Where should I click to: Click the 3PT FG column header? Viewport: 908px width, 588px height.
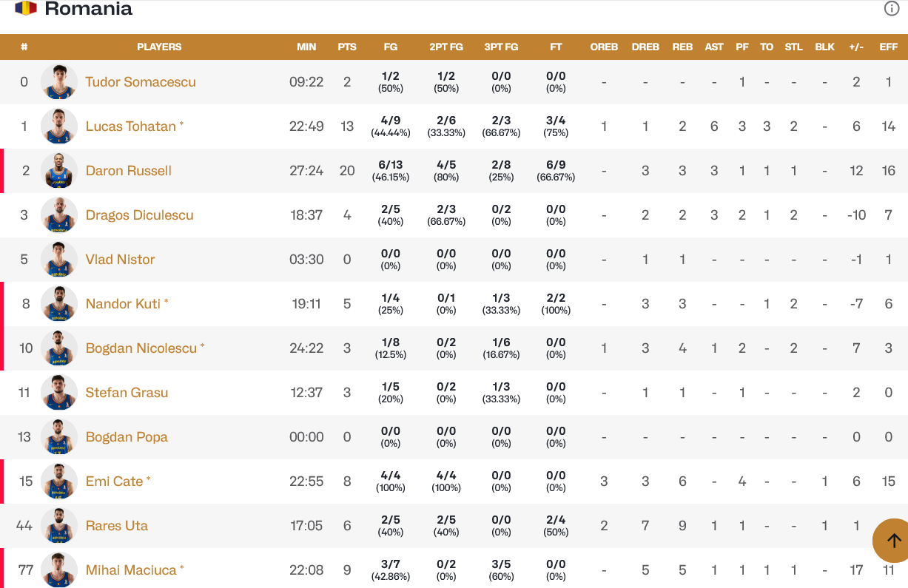click(501, 47)
